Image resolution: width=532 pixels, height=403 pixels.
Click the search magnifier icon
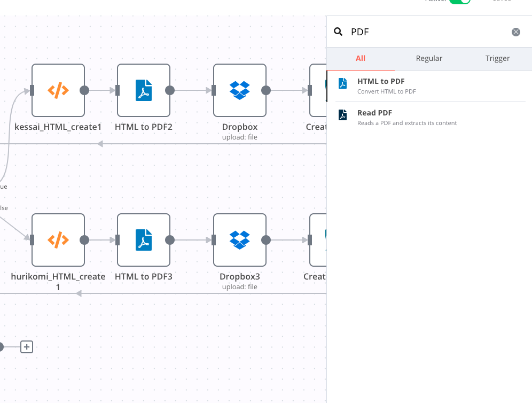[x=338, y=32]
